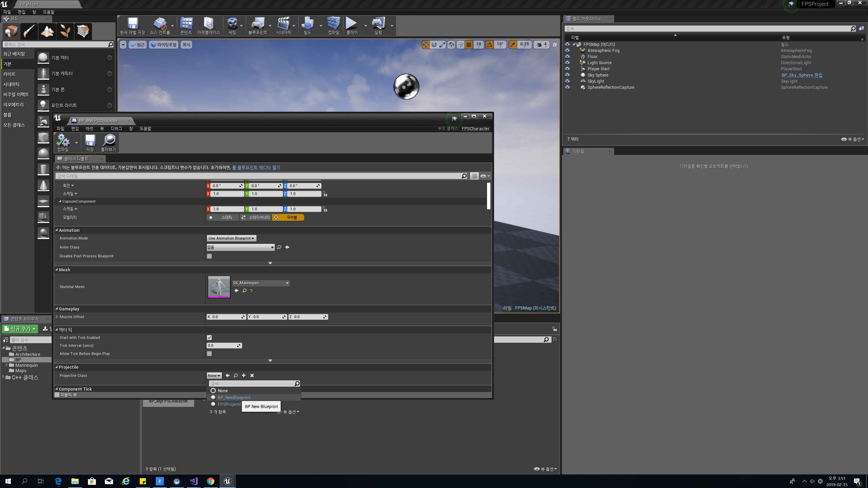
Task: Open Projectile Class None dropdown
Action: (x=214, y=375)
